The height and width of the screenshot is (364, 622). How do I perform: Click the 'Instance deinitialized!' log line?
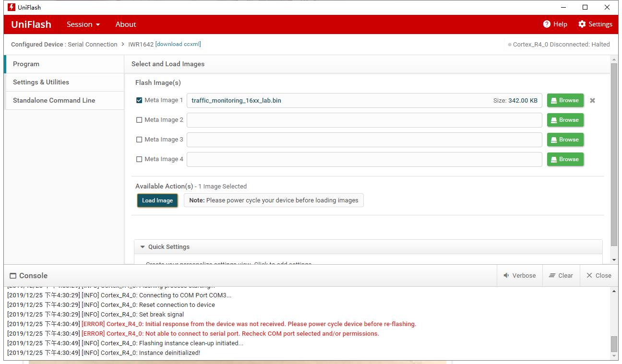(x=104, y=353)
